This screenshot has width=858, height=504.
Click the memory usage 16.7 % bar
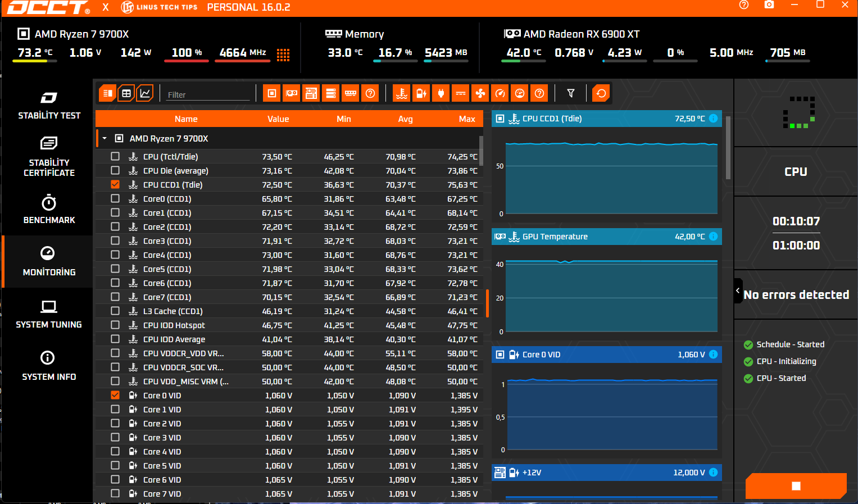396,61
